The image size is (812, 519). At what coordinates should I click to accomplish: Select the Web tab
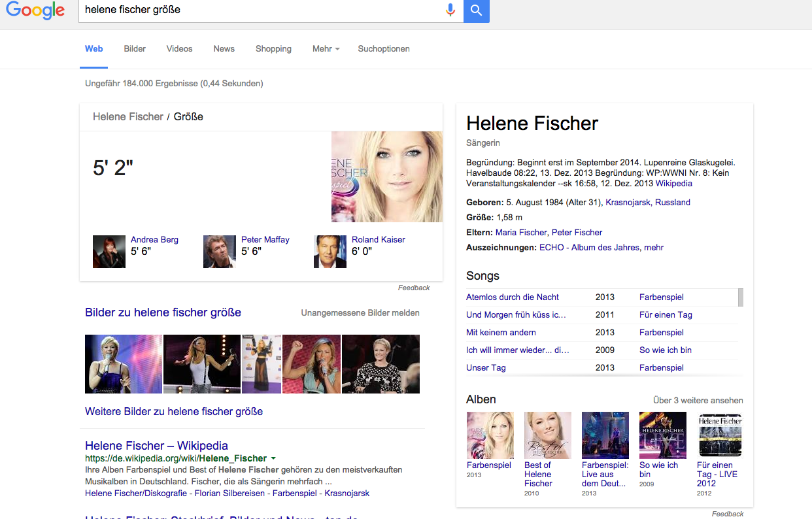click(94, 49)
